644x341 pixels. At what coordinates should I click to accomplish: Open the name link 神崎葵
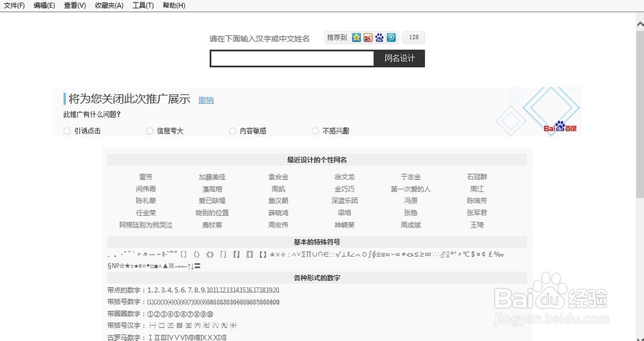tap(345, 225)
